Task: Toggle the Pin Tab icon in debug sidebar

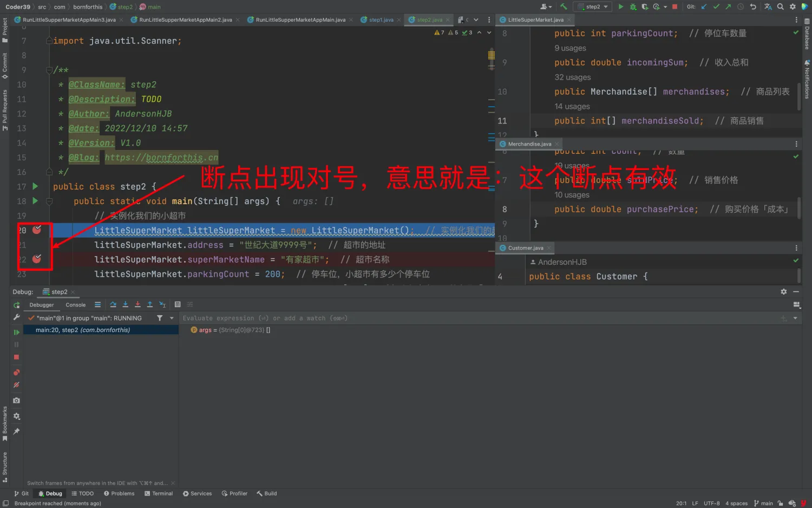Action: [16, 432]
